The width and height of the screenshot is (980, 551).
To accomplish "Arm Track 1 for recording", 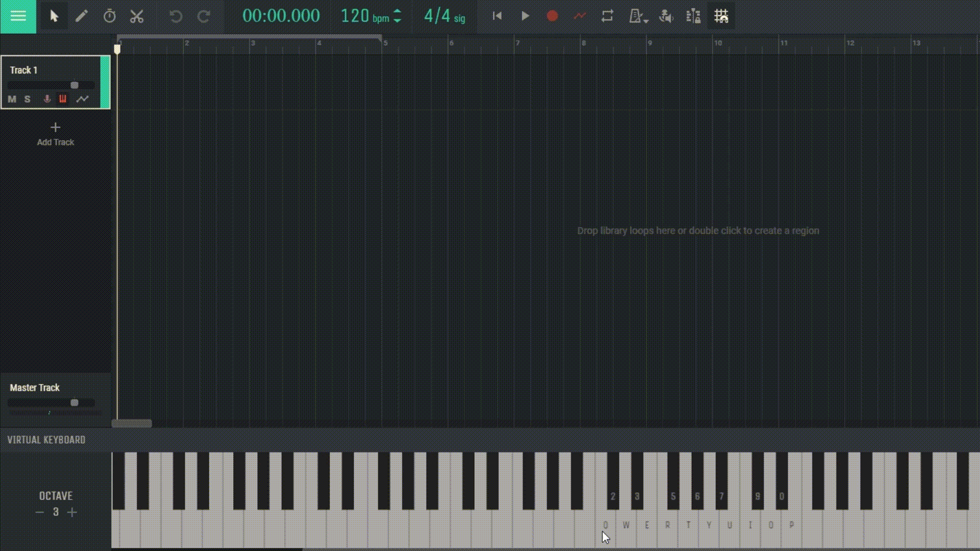I will tap(47, 99).
